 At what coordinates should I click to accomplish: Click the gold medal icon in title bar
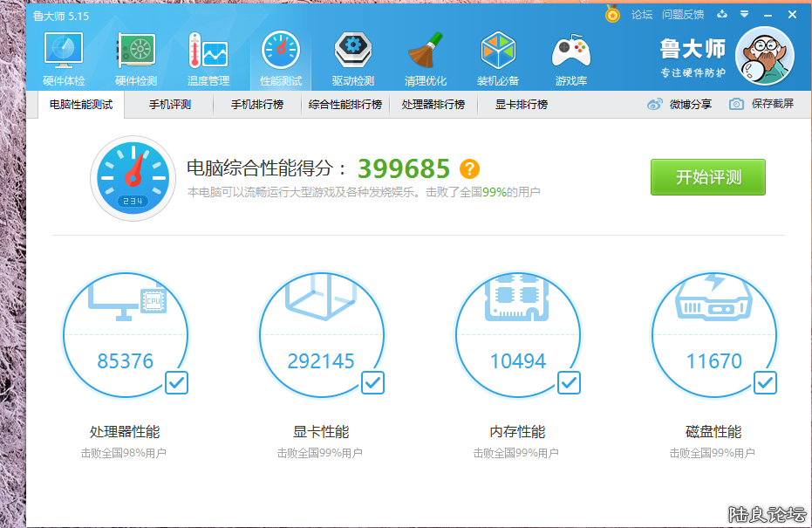(x=612, y=14)
